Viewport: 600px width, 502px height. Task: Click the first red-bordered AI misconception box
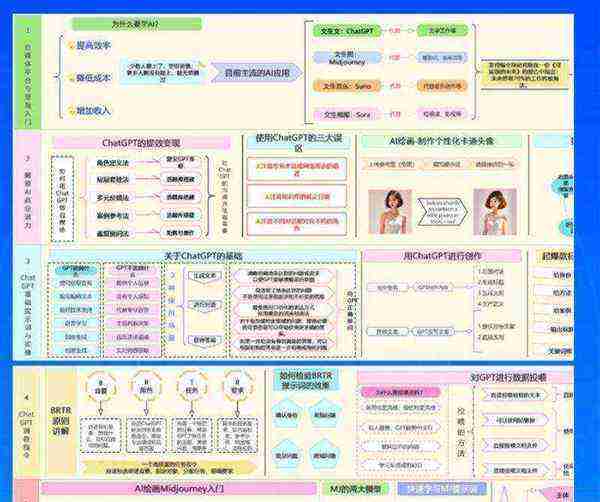297,169
